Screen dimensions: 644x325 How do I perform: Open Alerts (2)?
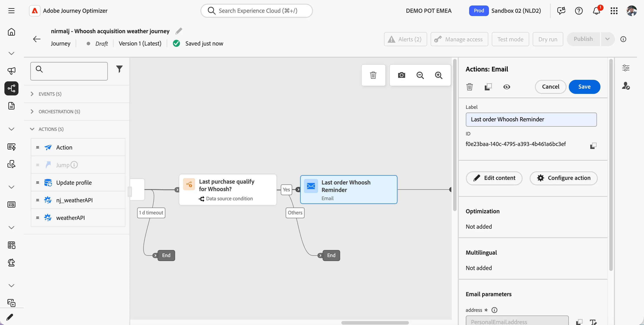(405, 39)
